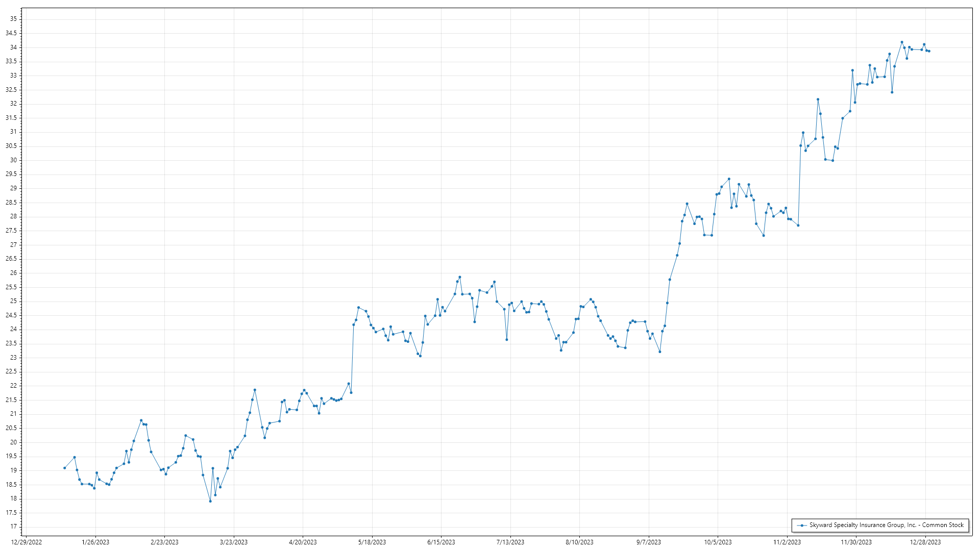Click the 35 value on the y-axis

click(x=13, y=19)
